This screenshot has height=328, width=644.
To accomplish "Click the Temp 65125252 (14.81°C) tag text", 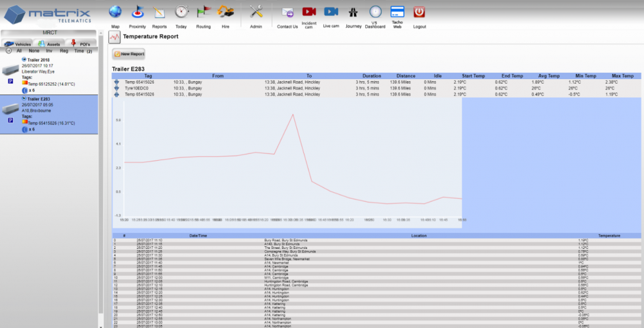I will (52, 84).
